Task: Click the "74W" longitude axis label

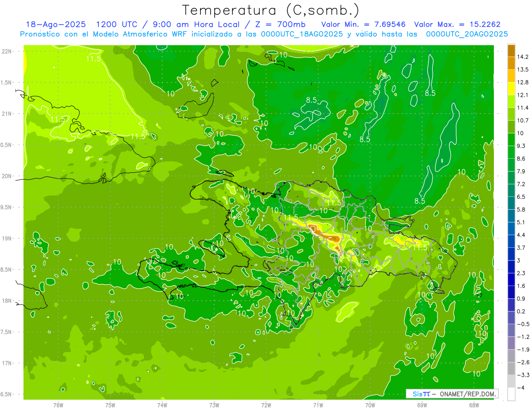Action: [162, 405]
